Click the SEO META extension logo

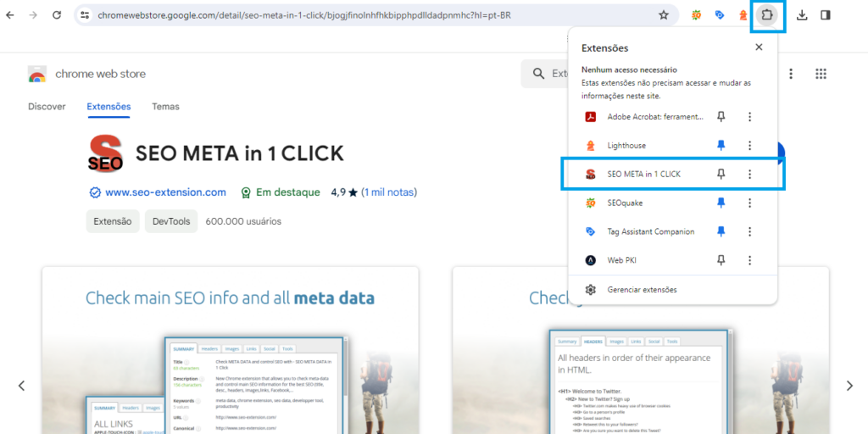105,154
